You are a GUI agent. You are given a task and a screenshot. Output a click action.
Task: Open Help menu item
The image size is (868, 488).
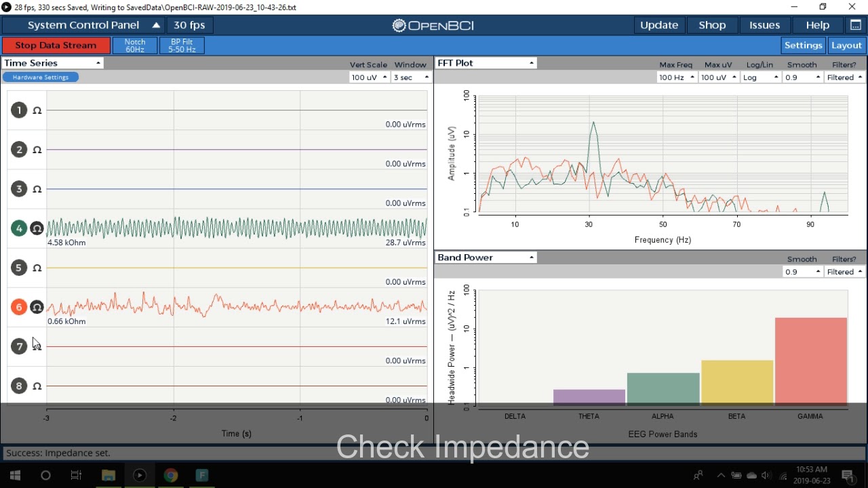(x=817, y=25)
